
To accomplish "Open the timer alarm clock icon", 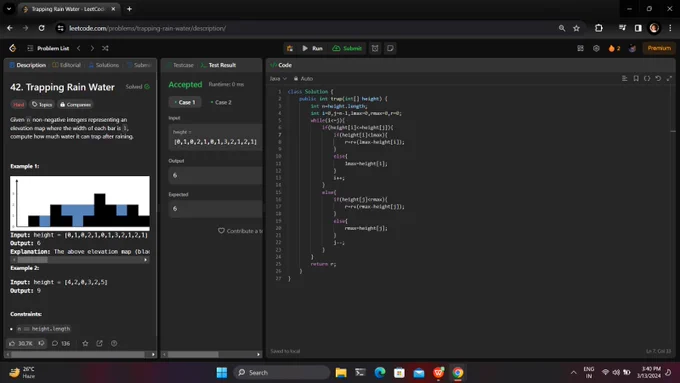I will tap(375, 48).
